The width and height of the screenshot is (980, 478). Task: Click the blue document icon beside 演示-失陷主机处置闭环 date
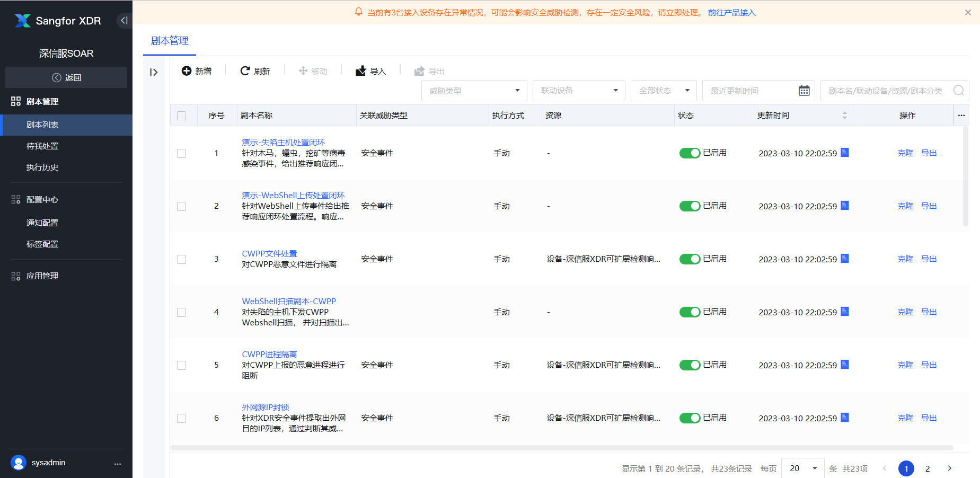844,152
